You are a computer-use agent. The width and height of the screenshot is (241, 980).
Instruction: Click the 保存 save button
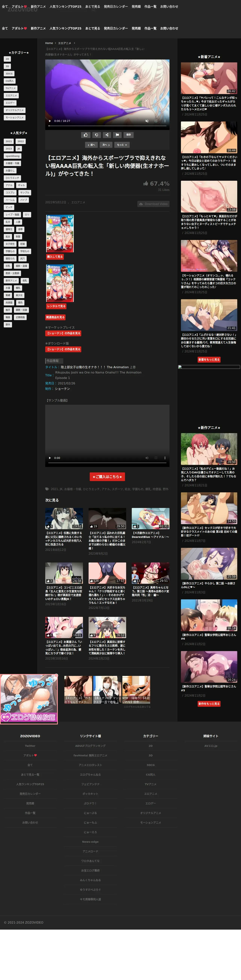coord(129,135)
